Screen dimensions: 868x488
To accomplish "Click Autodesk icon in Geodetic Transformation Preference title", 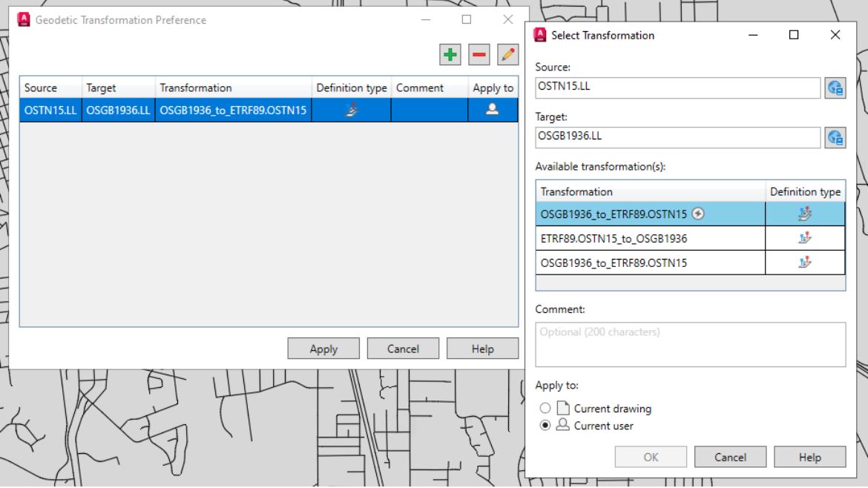I will [23, 19].
